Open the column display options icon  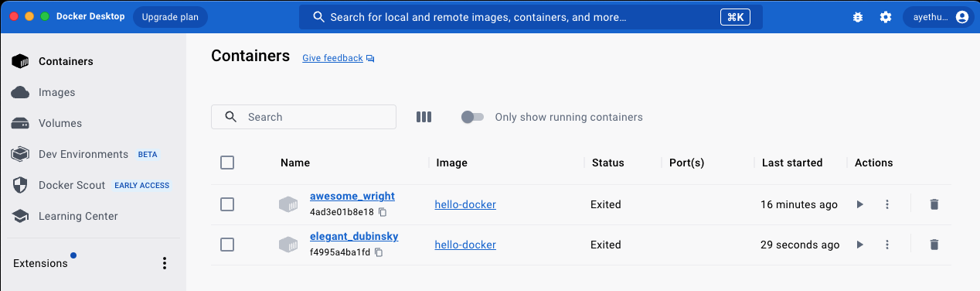pos(424,117)
